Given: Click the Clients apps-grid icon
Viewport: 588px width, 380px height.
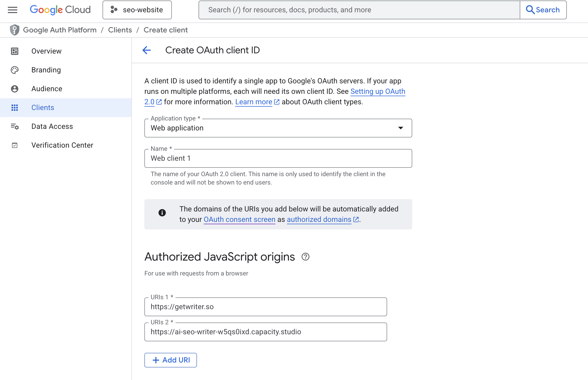Looking at the screenshot, I should tap(15, 108).
